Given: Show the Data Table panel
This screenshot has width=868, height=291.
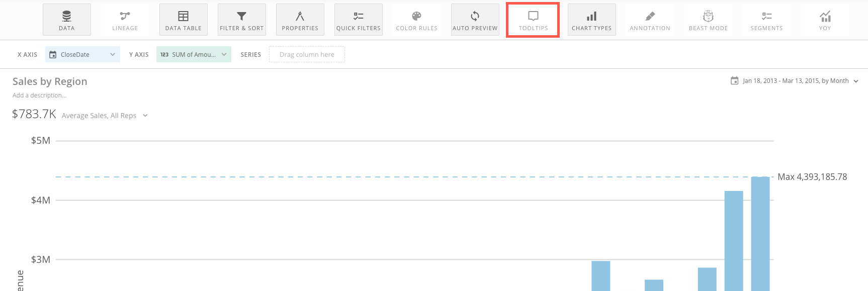Looking at the screenshot, I should [x=183, y=20].
